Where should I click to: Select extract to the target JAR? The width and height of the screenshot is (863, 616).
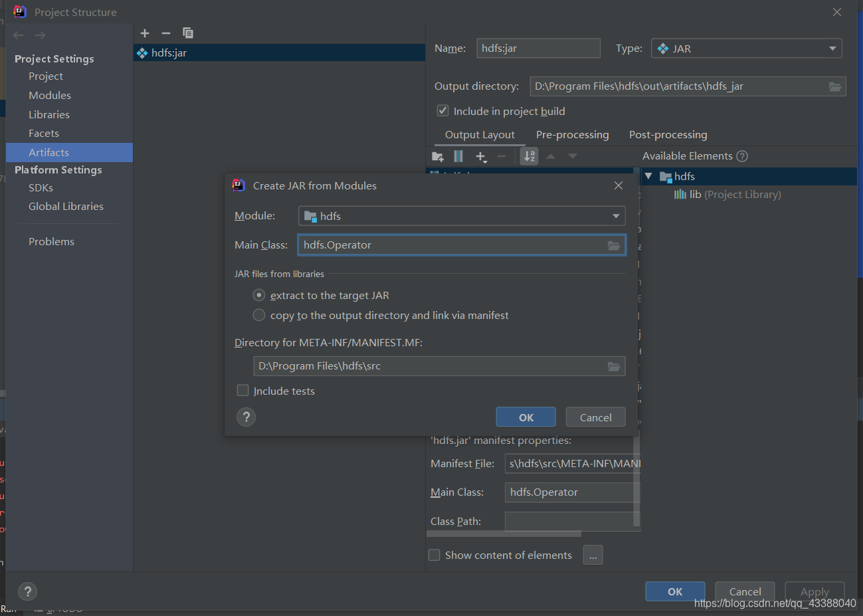point(259,295)
